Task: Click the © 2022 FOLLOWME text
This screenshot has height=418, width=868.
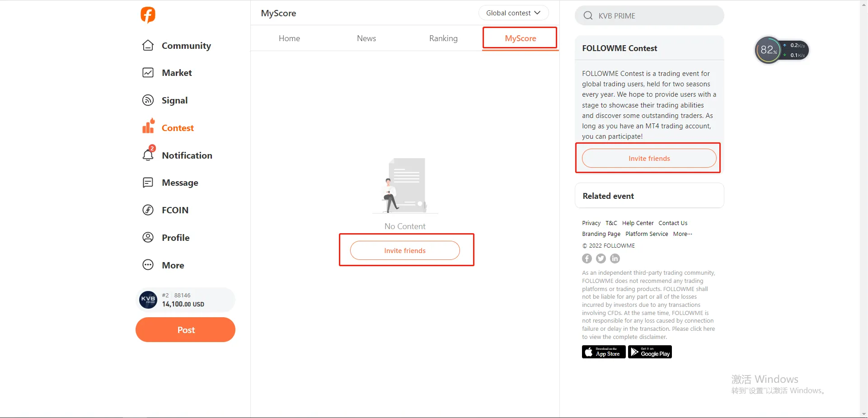Action: (x=609, y=246)
